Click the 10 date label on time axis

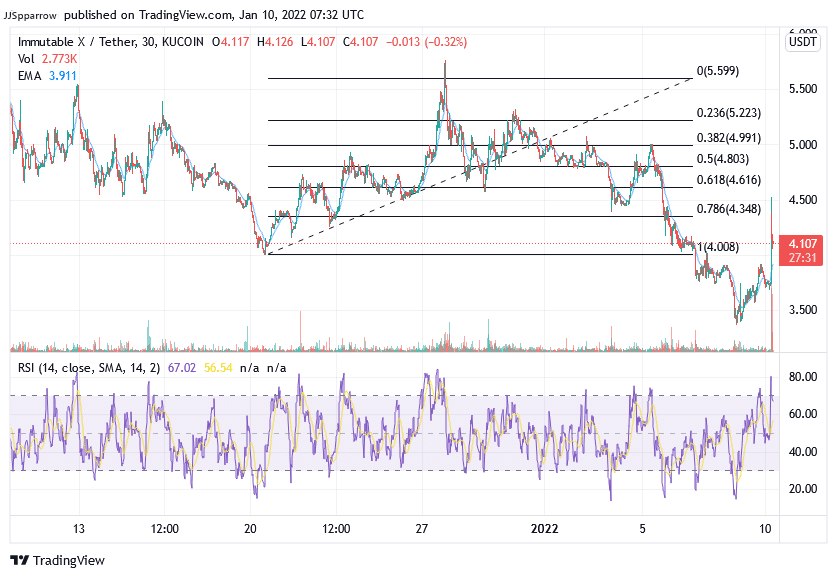click(x=765, y=529)
